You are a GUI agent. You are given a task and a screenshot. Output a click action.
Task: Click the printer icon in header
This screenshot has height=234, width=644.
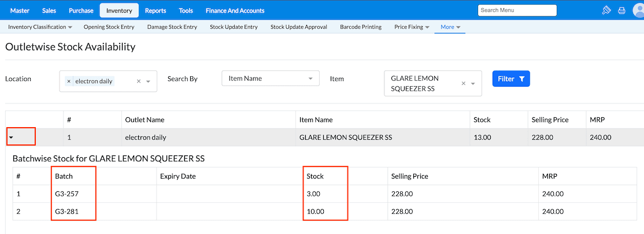coord(622,10)
